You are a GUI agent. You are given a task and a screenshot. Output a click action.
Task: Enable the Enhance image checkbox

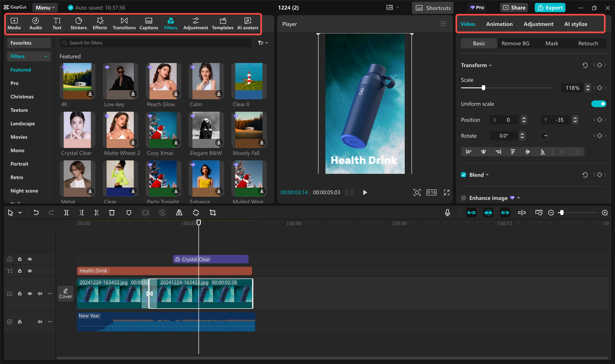tap(463, 198)
